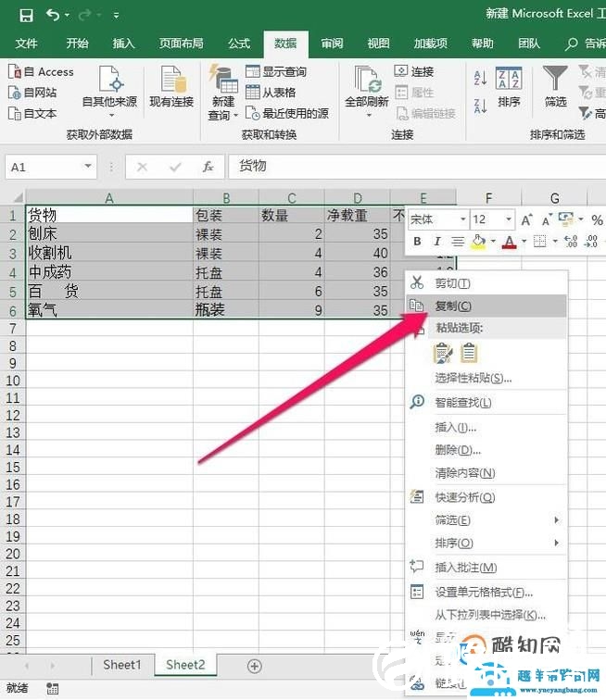Click macro record icon in status bar
Screen dimensions: 606x700
(x=52, y=688)
